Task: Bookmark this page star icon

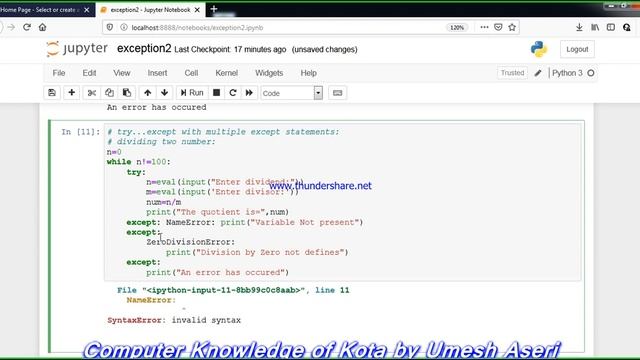Action: [x=512, y=27]
